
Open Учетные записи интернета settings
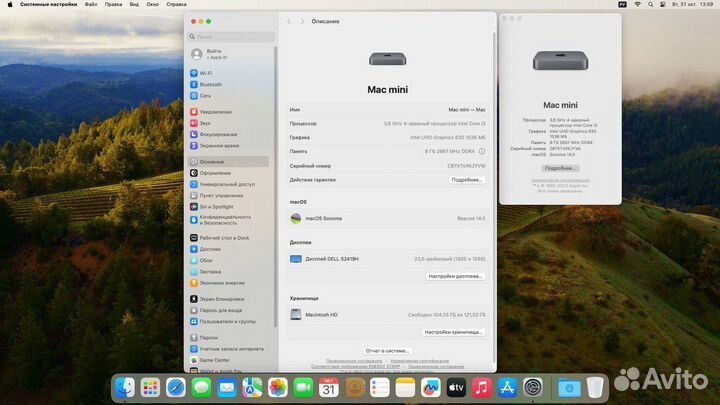[x=228, y=349]
